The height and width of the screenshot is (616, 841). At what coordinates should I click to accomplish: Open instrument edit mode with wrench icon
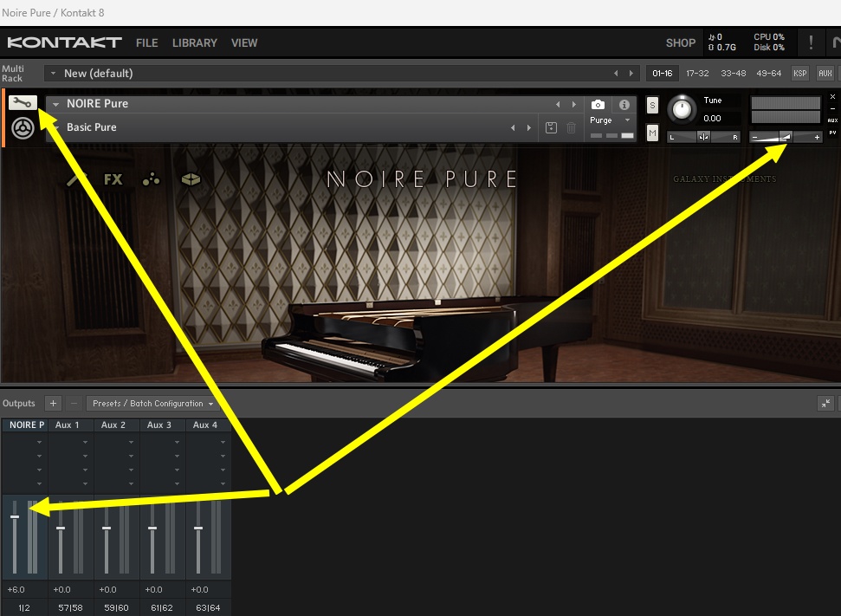tap(23, 102)
